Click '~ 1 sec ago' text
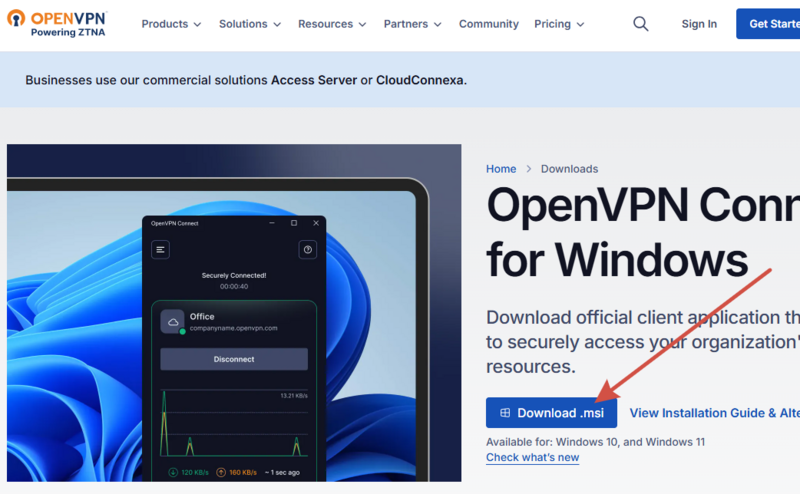The height and width of the screenshot is (494, 800). point(282,473)
